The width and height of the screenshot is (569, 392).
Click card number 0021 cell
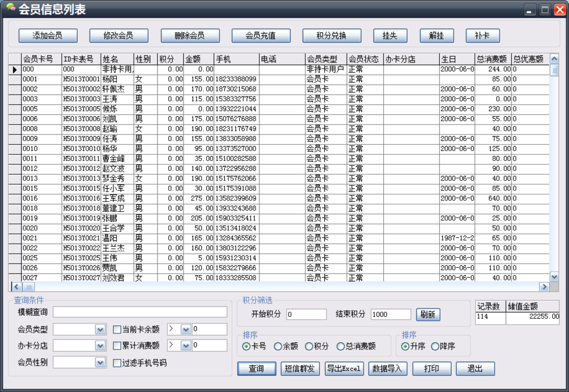click(42, 238)
